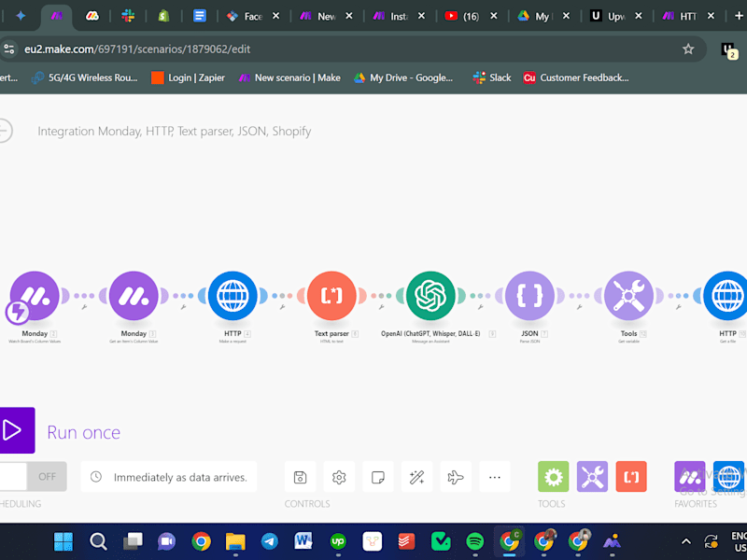
Task: Switch to the pinned Slack tab
Action: (x=128, y=16)
